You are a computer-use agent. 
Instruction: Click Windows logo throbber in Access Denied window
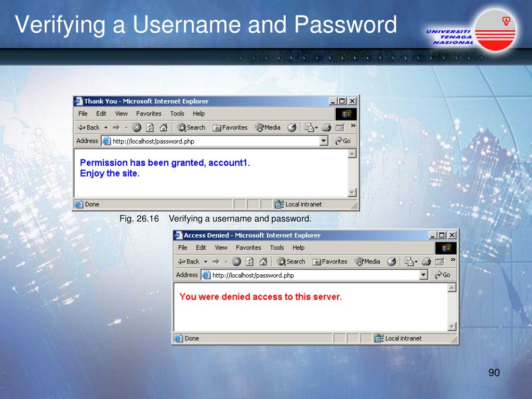click(x=446, y=248)
